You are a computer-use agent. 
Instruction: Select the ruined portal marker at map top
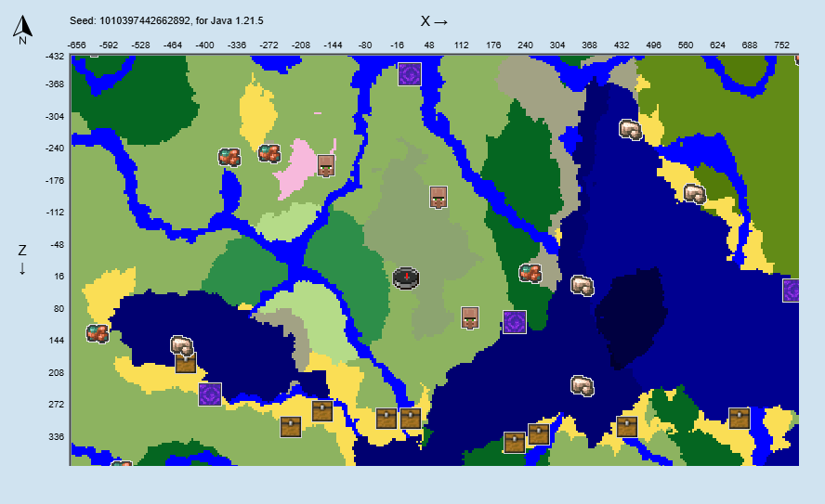(410, 73)
